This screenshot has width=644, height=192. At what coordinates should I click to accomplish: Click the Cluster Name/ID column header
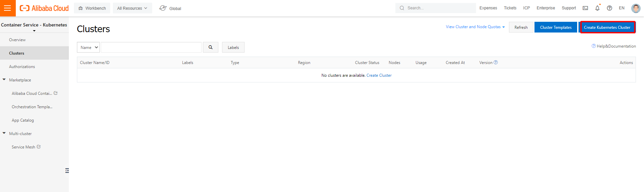coord(95,63)
